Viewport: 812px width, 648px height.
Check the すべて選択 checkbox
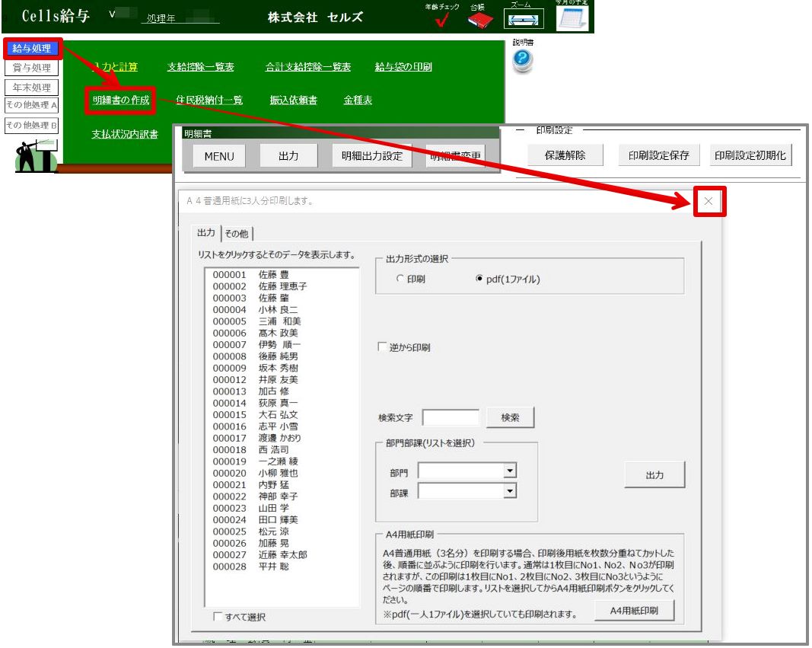[218, 617]
